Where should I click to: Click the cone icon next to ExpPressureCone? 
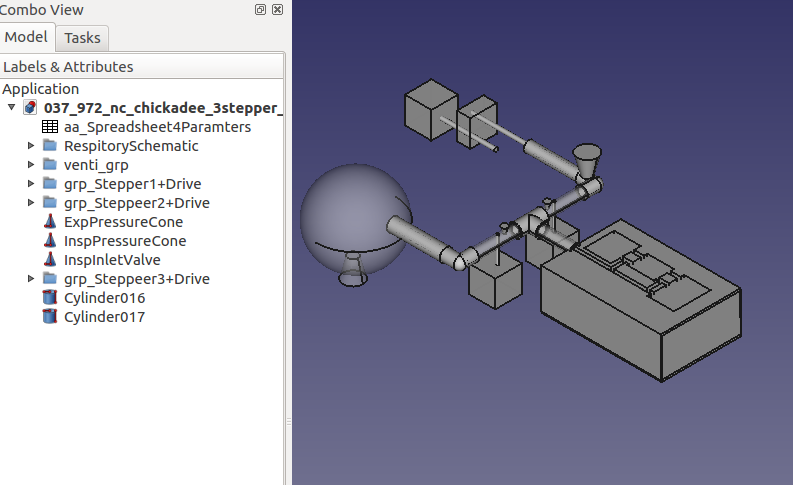coord(50,222)
